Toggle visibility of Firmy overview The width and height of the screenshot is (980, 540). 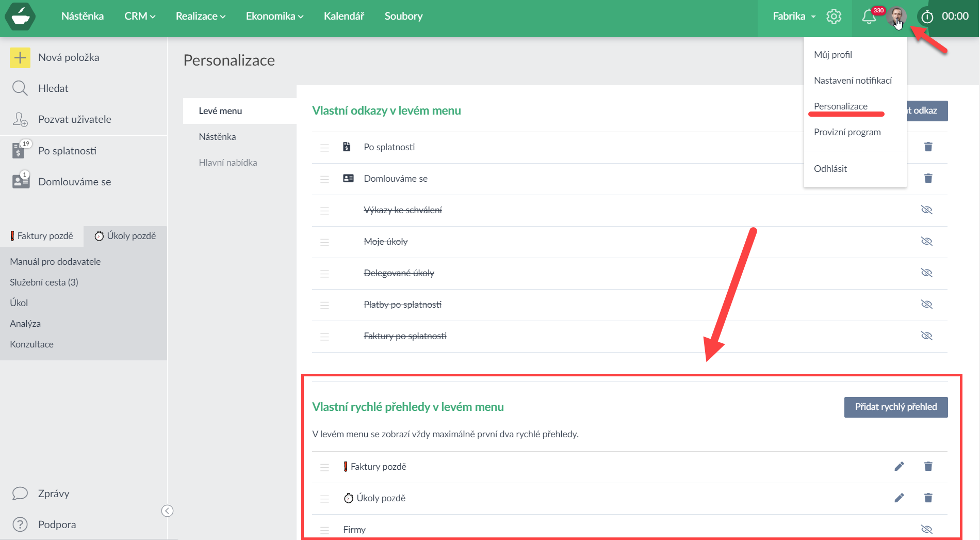926,529
